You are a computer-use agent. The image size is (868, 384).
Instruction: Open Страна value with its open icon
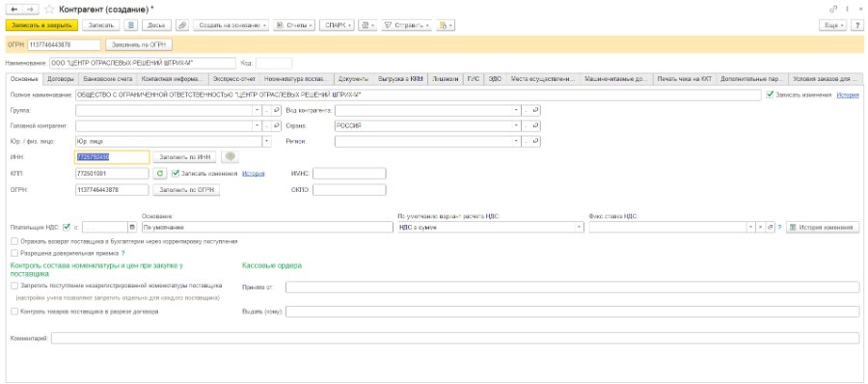click(x=535, y=125)
